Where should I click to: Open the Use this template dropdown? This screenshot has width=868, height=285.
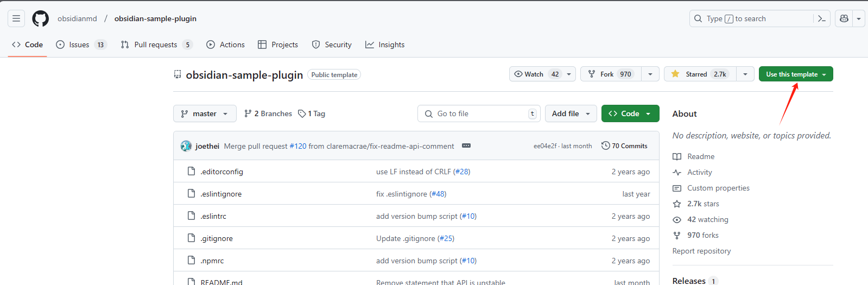point(795,74)
